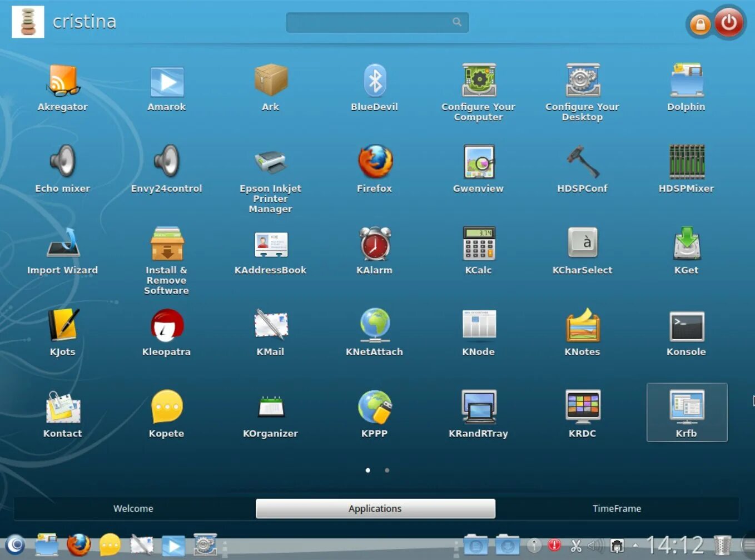
Task: Launch KCalc calculator
Action: tap(479, 251)
